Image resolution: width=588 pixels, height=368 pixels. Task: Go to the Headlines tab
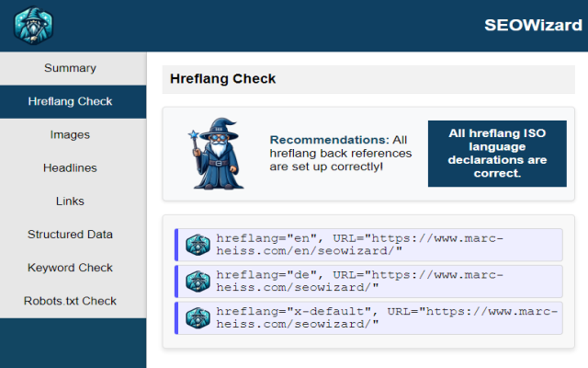(x=70, y=167)
